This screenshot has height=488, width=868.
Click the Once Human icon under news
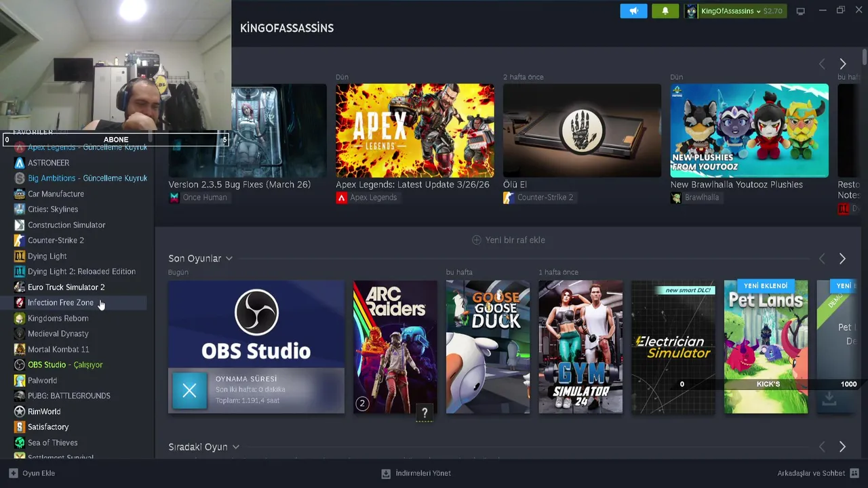click(x=174, y=198)
